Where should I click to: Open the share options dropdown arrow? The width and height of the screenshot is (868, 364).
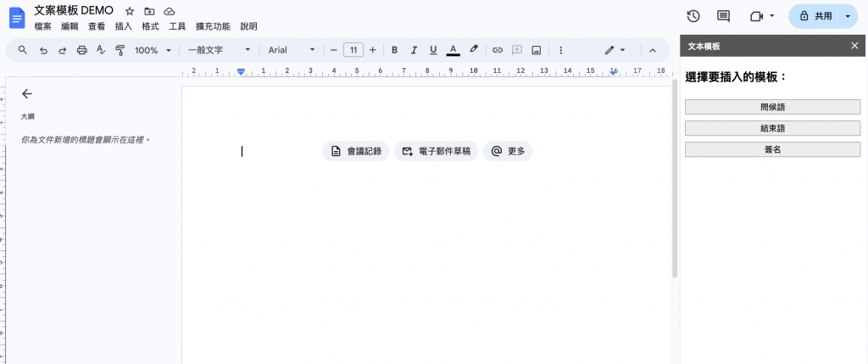(x=848, y=16)
